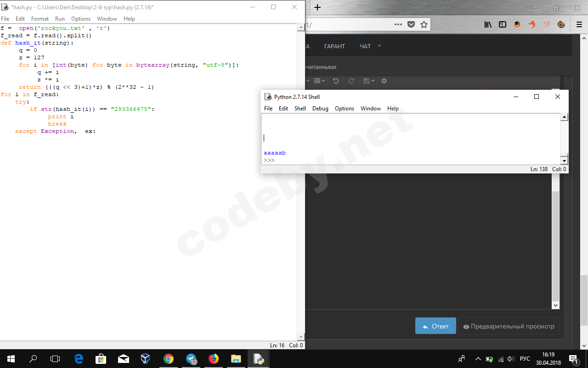Viewport: 588px width, 368px height.
Task: Open People icon in system tray
Action: (x=462, y=359)
